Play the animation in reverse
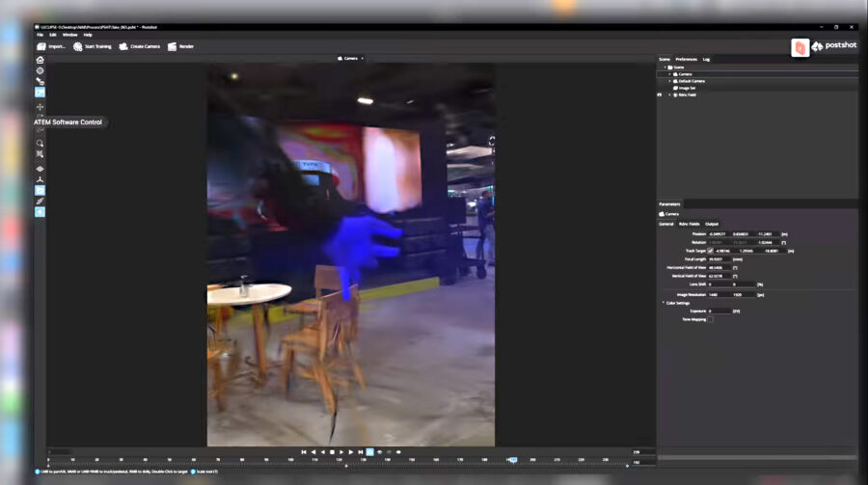Viewport: 868px width, 485px height. 323,452
